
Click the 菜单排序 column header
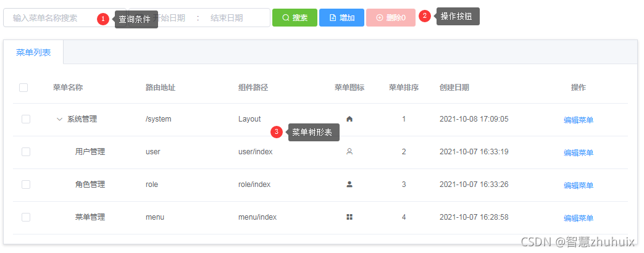(404, 88)
